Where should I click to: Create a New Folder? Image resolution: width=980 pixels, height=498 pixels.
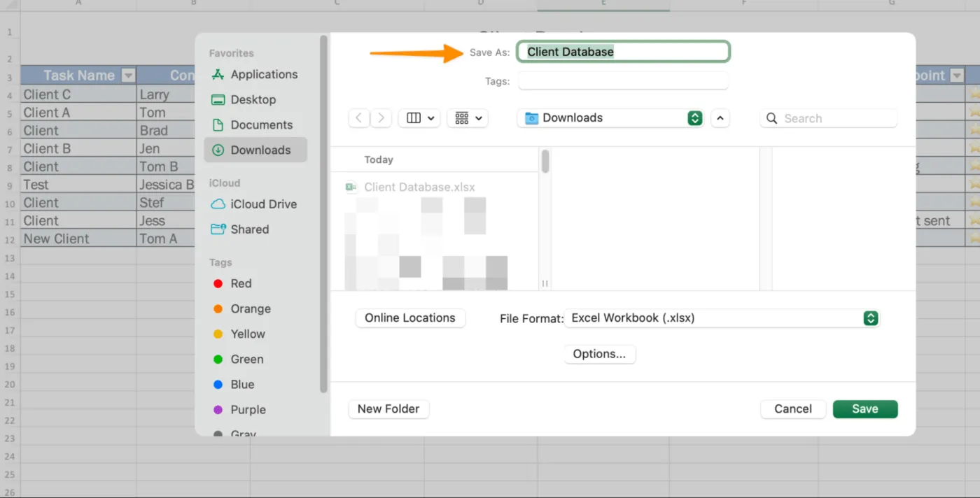pyautogui.click(x=388, y=408)
